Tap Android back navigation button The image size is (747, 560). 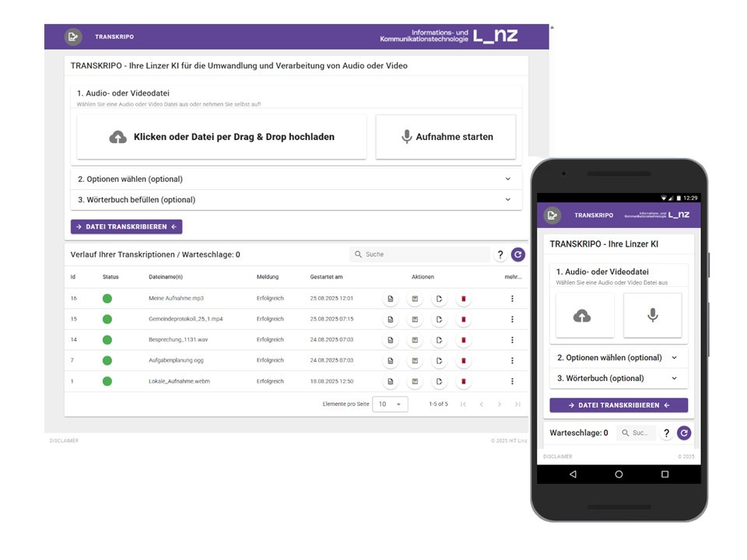click(x=573, y=474)
